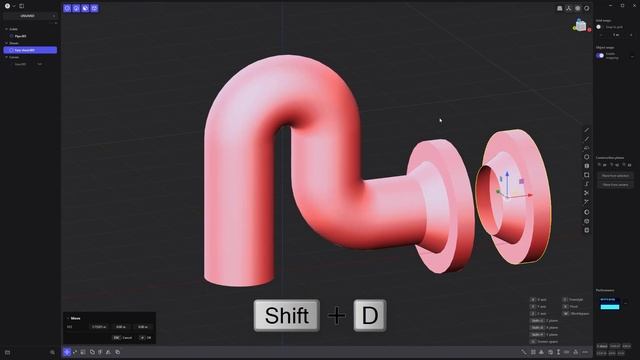Viewport: 640px width, 360px height.
Task: Select the Pipe solid in the outliner
Action: pos(20,36)
